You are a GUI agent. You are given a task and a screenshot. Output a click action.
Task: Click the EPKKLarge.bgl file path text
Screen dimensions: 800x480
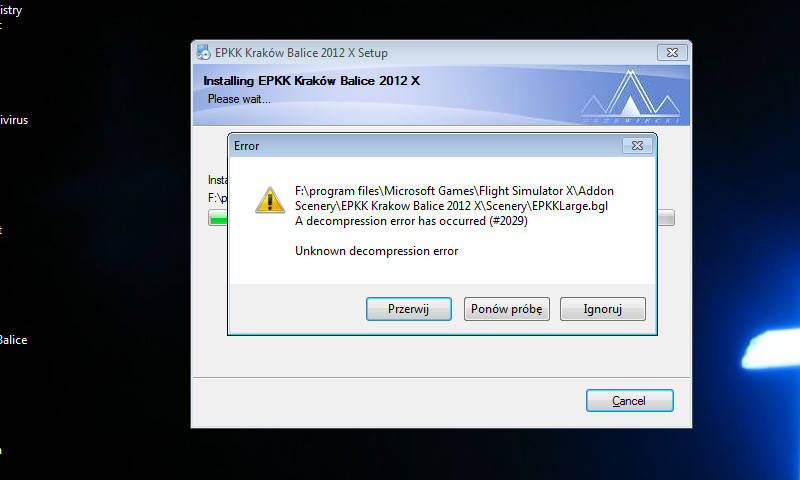(454, 198)
